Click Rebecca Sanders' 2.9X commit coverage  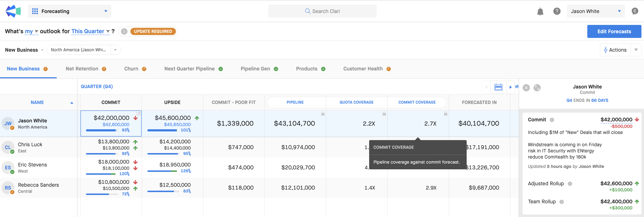431,188
